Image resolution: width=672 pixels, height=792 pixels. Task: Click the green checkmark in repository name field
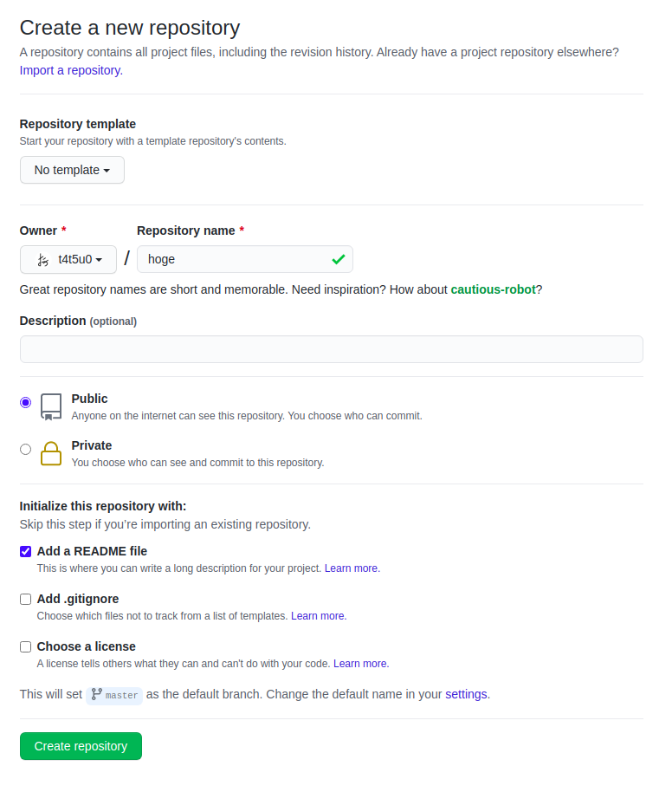coord(338,259)
